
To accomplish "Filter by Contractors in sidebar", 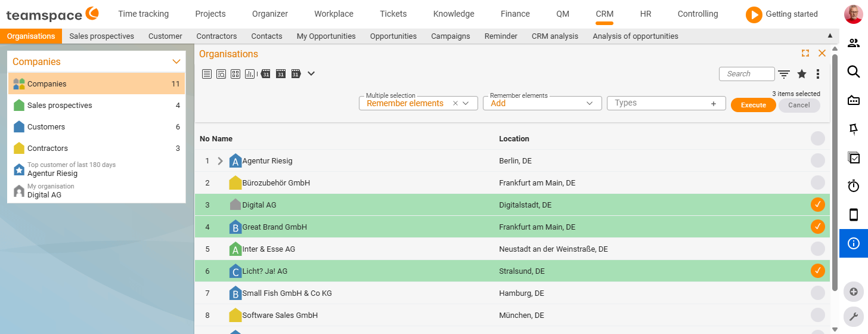I will click(96, 148).
